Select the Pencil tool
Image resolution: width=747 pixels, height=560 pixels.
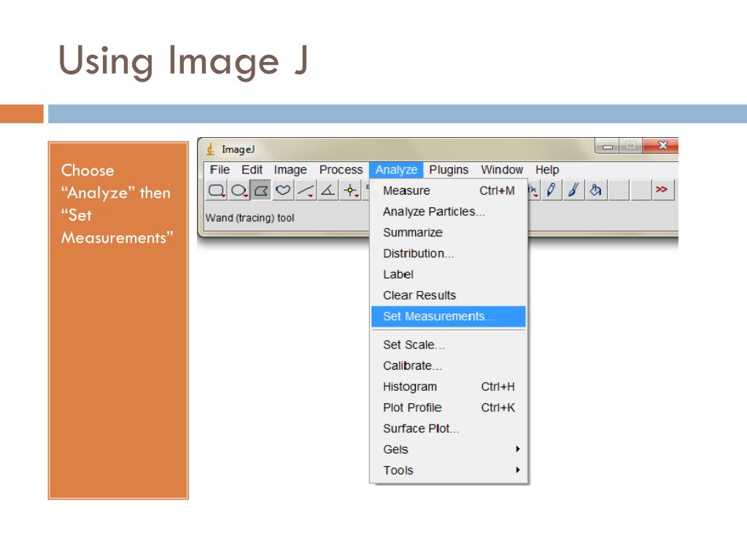click(x=551, y=190)
